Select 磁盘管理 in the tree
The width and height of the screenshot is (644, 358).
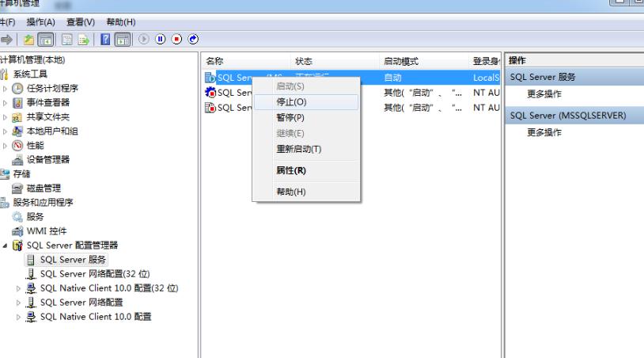point(44,188)
